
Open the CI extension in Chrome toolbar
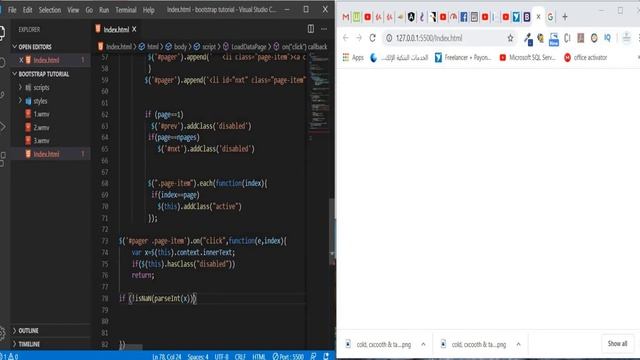[x=567, y=38]
